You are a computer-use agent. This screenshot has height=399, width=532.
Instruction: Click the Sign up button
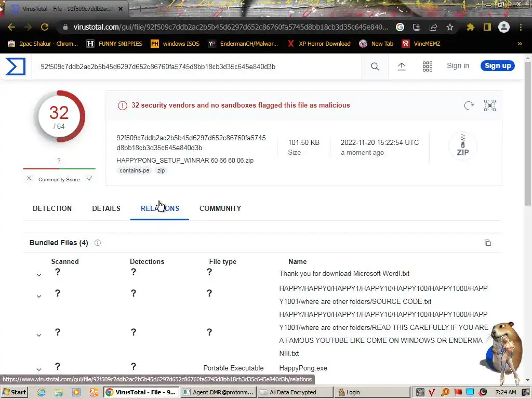pos(497,65)
